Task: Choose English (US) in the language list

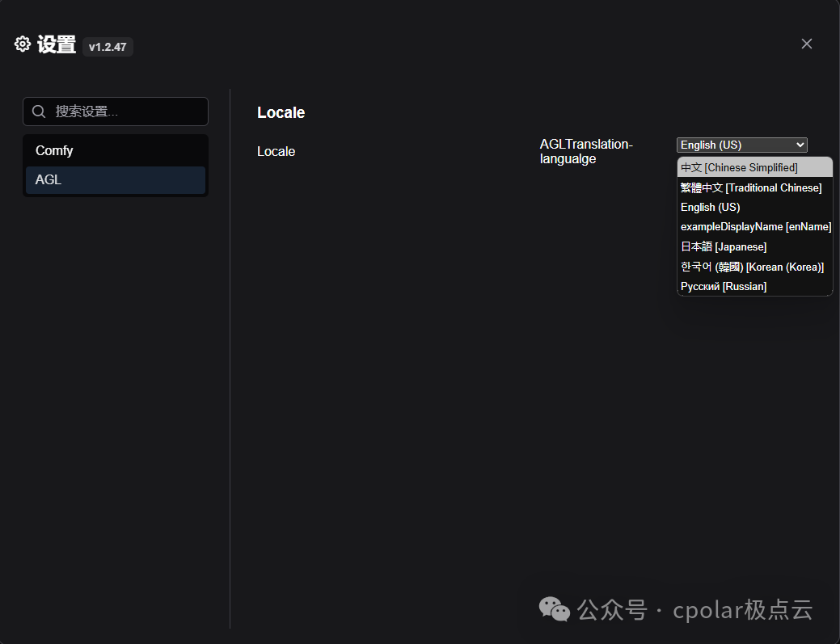Action: point(710,207)
